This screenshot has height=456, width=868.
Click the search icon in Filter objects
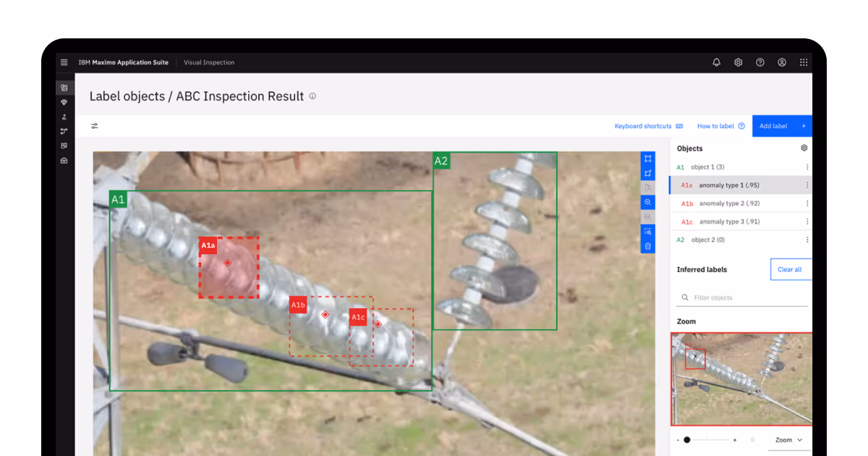[685, 297]
